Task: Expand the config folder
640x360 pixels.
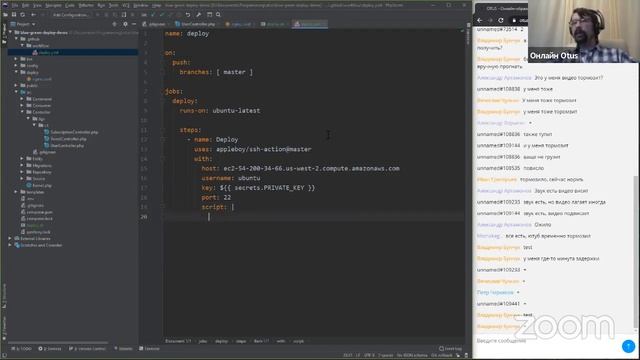Action: coord(16,65)
